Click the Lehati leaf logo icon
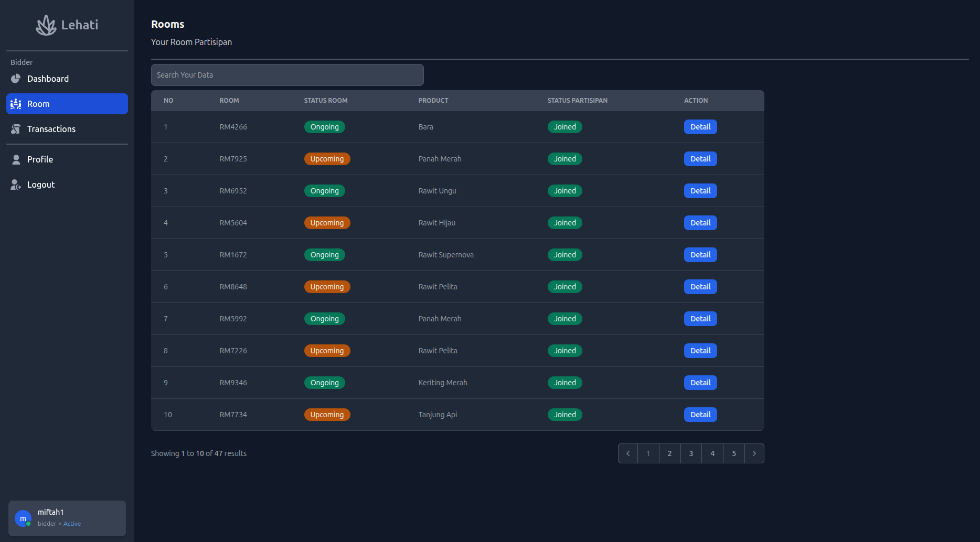The width and height of the screenshot is (980, 542). pos(46,25)
